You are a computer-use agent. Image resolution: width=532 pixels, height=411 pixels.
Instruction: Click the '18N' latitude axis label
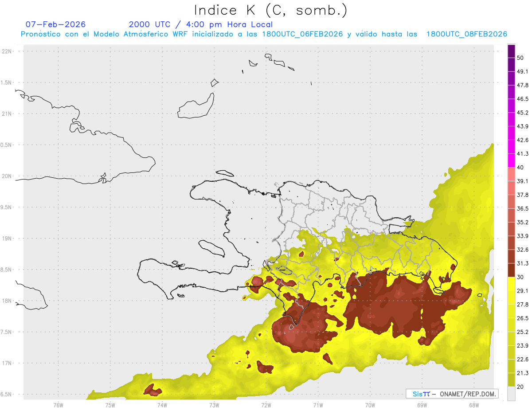pos(7,301)
